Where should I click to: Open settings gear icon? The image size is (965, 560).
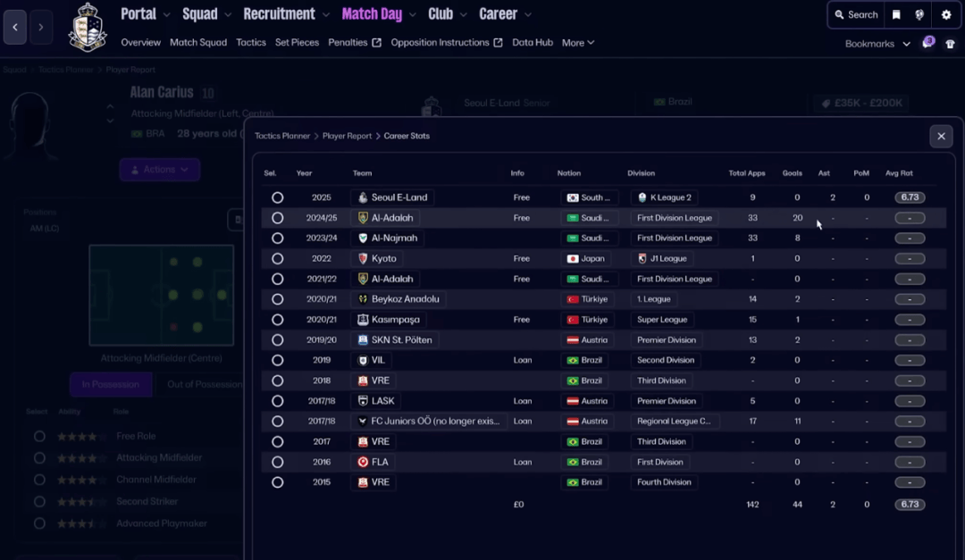pyautogui.click(x=946, y=14)
